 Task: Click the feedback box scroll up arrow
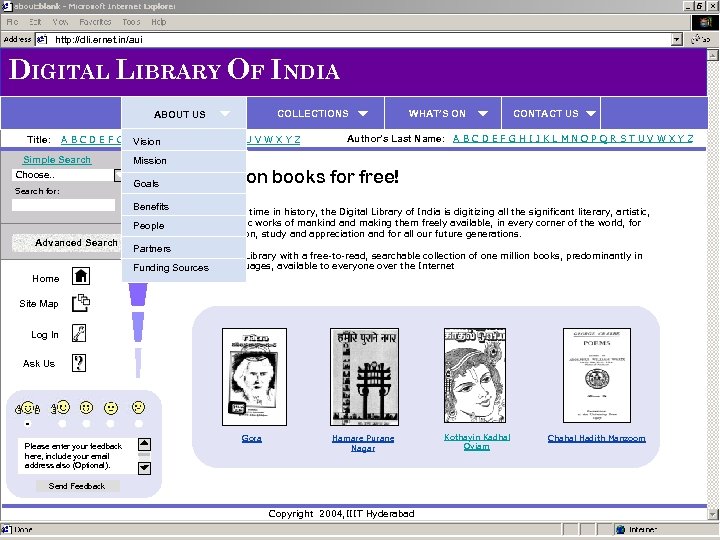(144, 444)
